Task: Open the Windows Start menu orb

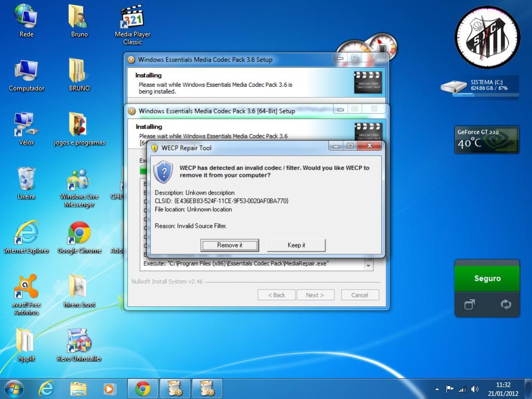Action: click(14, 389)
